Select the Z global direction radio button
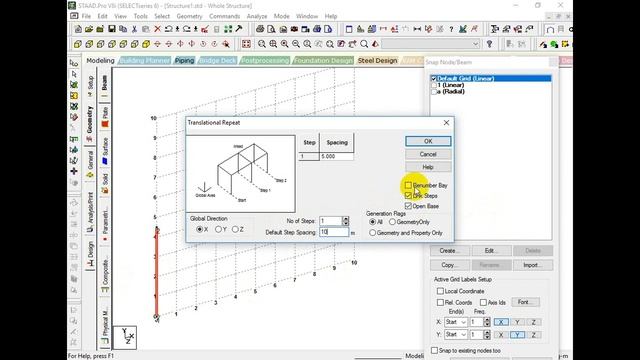The height and width of the screenshot is (360, 640). coord(235,229)
